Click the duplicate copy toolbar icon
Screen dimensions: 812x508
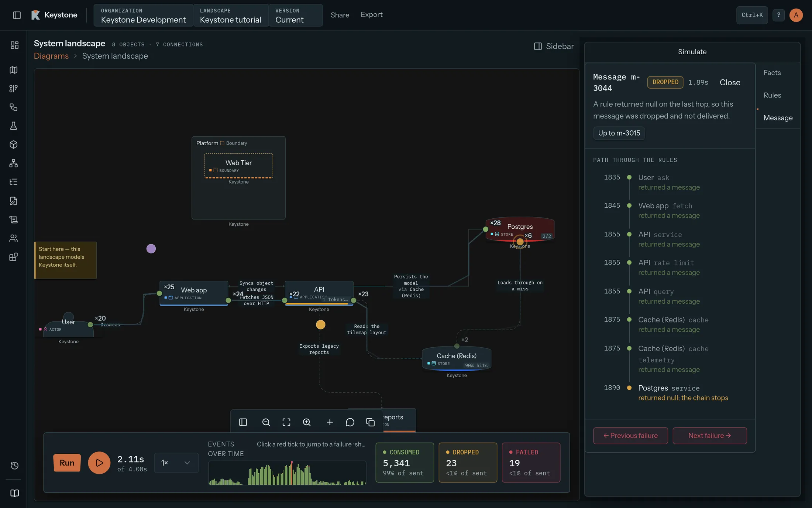click(x=370, y=422)
